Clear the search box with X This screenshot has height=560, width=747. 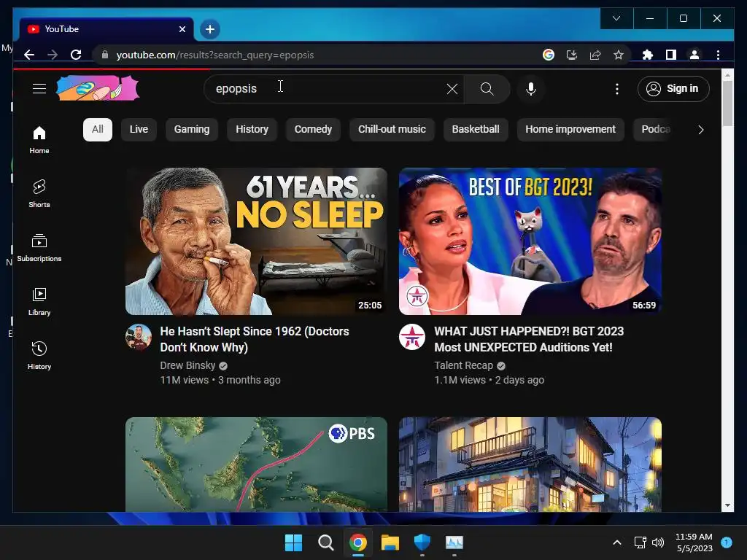click(x=452, y=88)
